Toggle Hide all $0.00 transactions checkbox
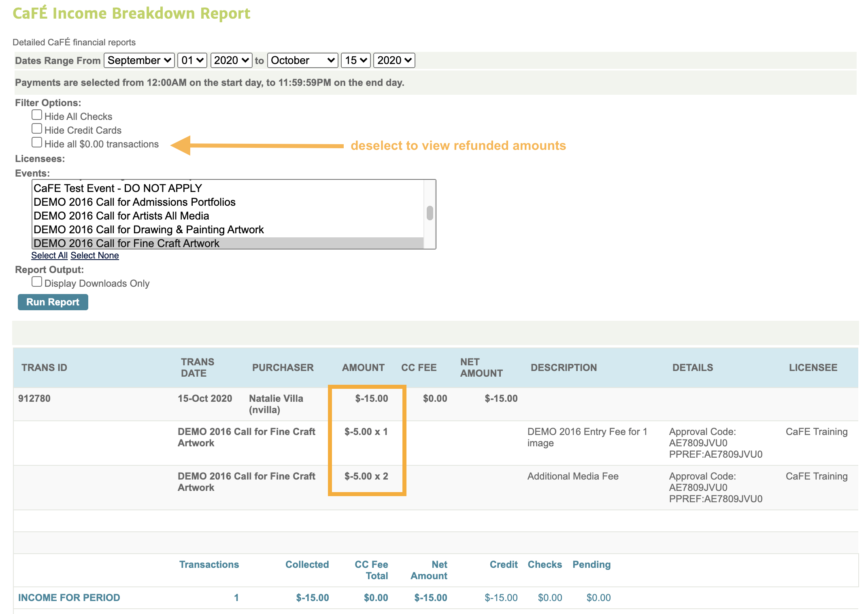The height and width of the screenshot is (614, 868). [x=37, y=143]
